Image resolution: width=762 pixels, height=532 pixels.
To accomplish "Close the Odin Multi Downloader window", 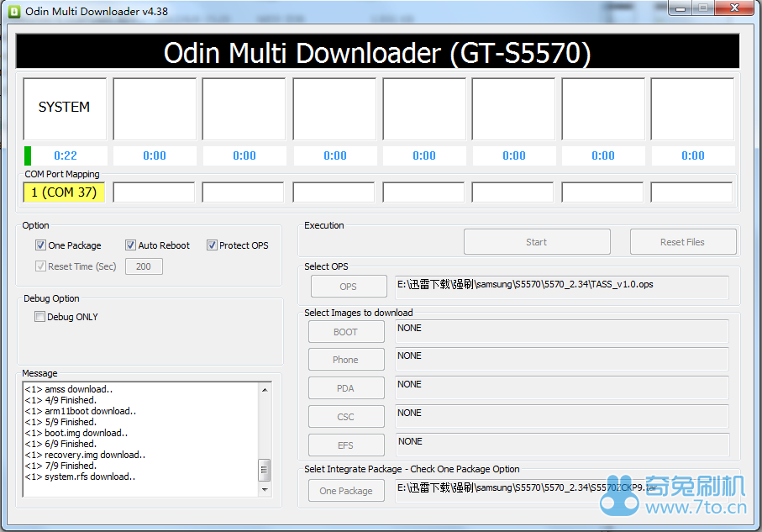I will [x=735, y=8].
